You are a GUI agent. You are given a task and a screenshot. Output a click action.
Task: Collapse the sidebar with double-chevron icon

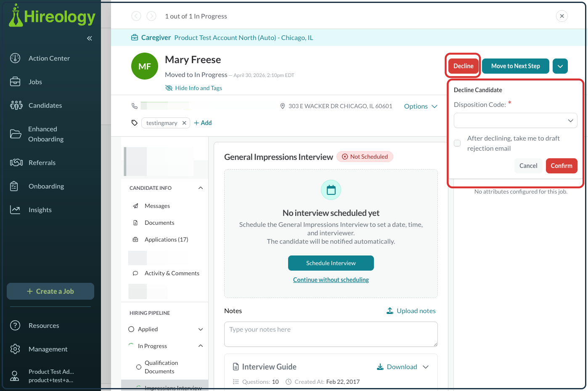pyautogui.click(x=90, y=38)
